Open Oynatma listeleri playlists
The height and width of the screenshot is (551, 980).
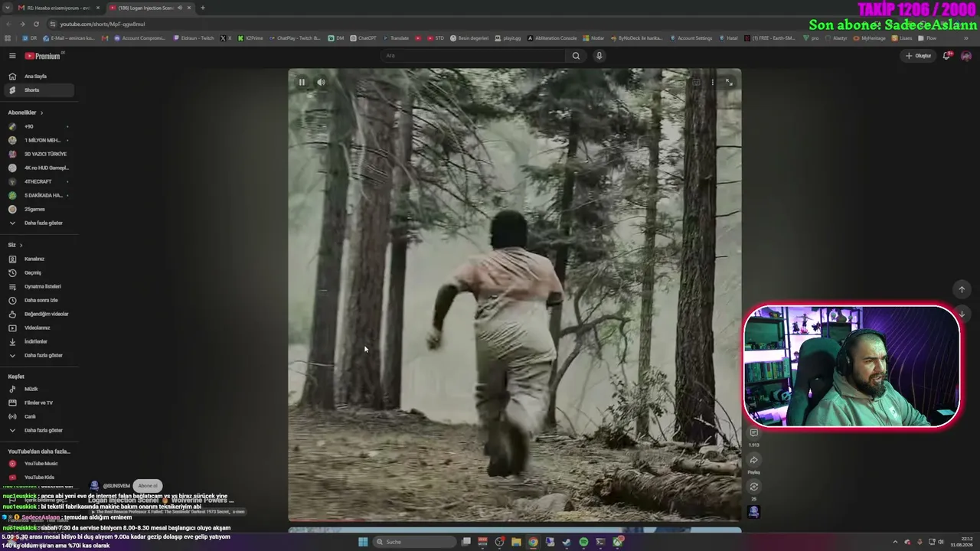[x=38, y=286]
